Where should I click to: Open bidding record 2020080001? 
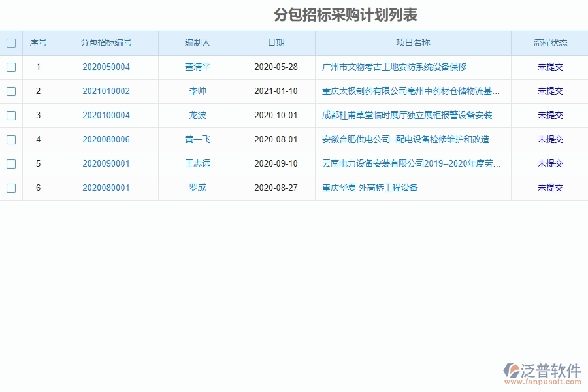106,188
